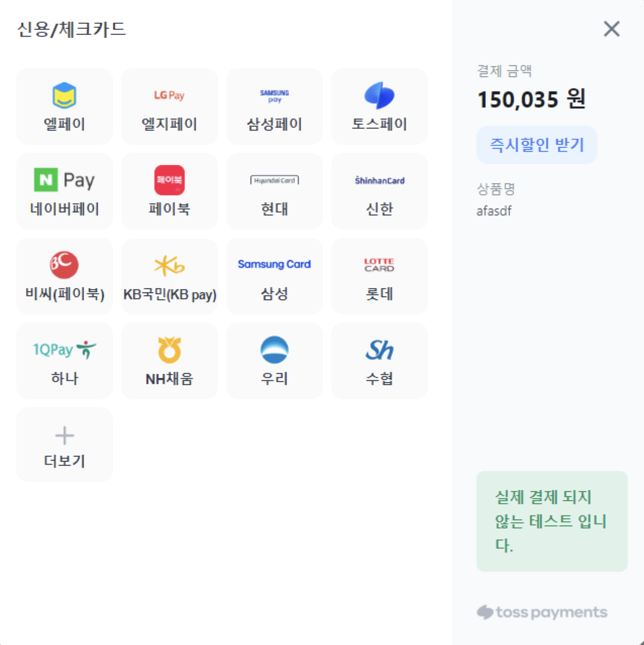
Task: Choose Lotte Card (롯데)
Action: point(380,276)
